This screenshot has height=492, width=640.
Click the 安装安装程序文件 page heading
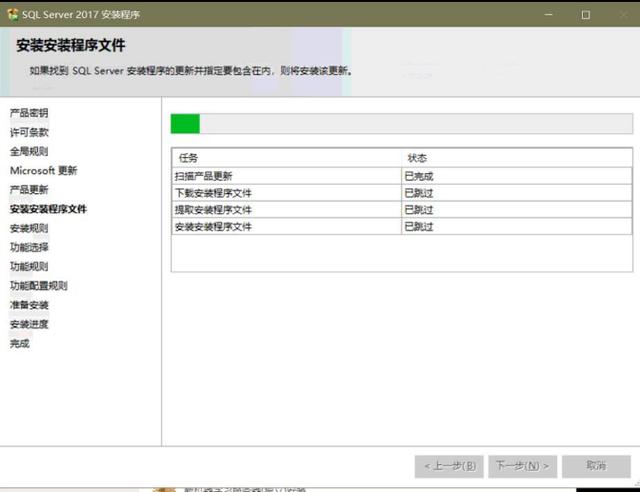pos(71,45)
